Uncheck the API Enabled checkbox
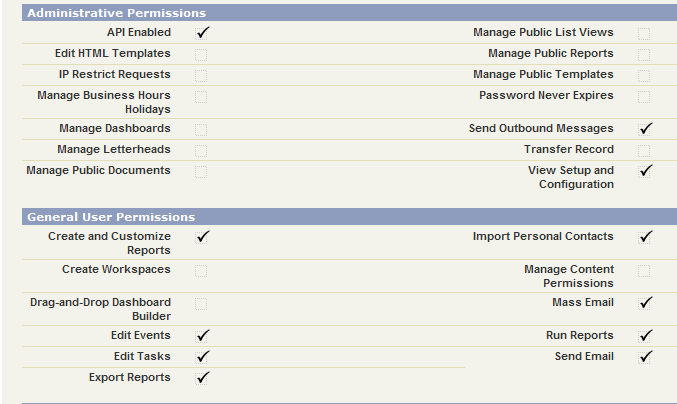 coord(201,34)
